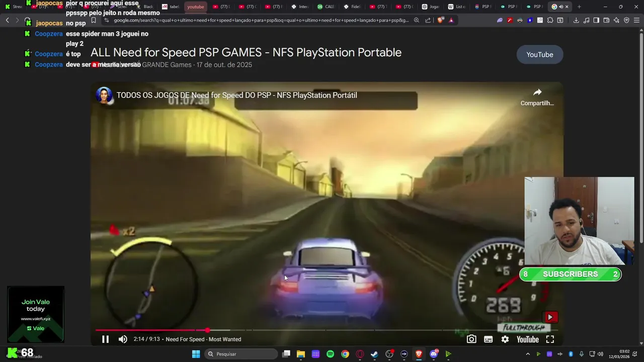Toggle subtitles in the video player
The height and width of the screenshot is (362, 644).
tap(488, 339)
